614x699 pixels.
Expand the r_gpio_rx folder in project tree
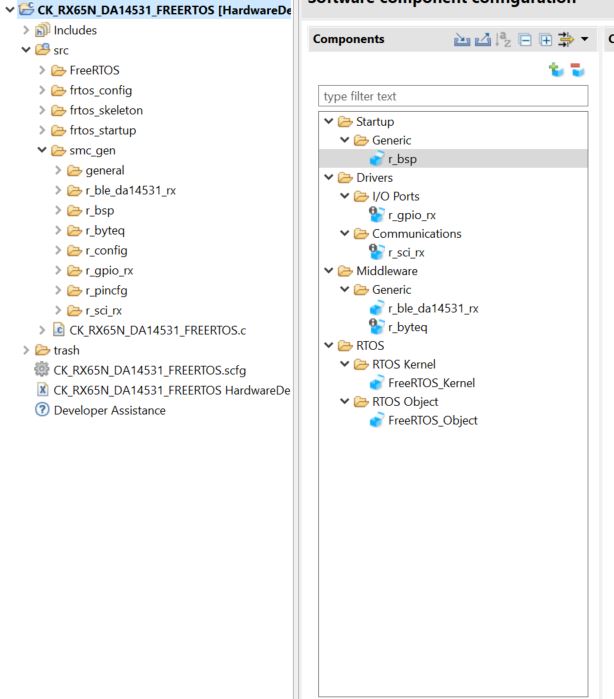tap(58, 271)
